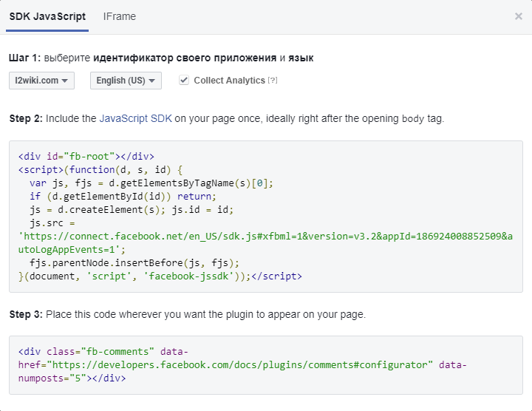The width and height of the screenshot is (532, 411).
Task: Click the developers.facebook.com href value in code
Action: click(x=236, y=365)
